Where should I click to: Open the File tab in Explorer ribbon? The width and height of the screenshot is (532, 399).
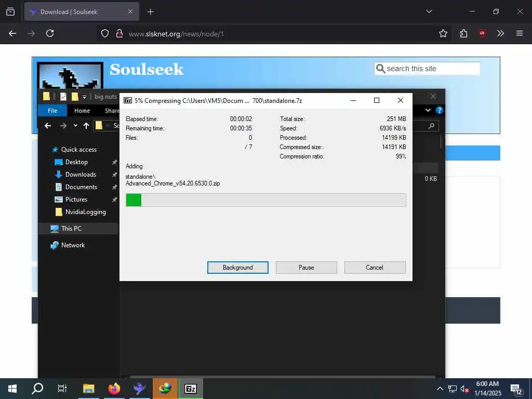pyautogui.click(x=52, y=111)
